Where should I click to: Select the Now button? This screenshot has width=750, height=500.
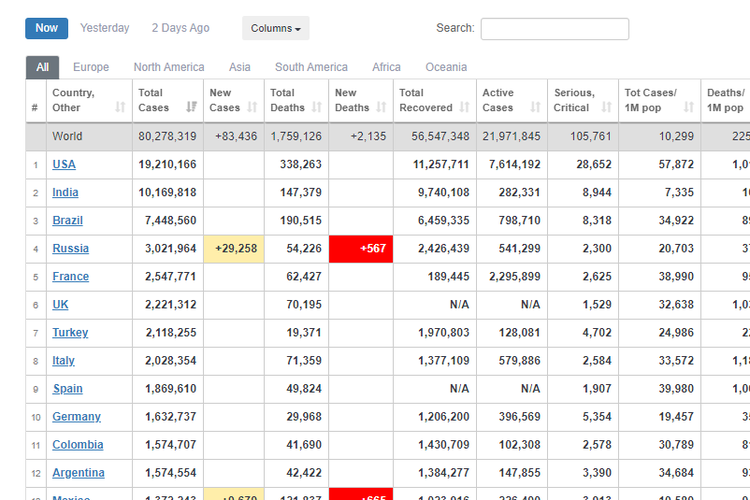pyautogui.click(x=46, y=28)
